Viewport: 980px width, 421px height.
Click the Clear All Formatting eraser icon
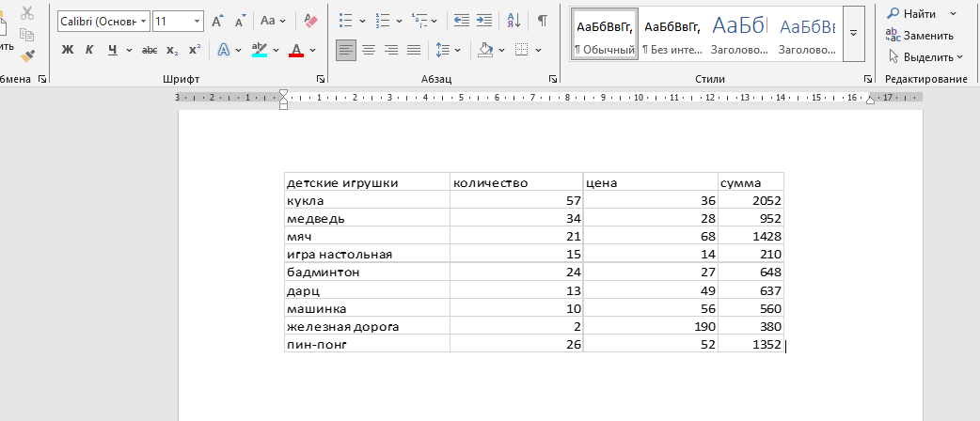311,20
